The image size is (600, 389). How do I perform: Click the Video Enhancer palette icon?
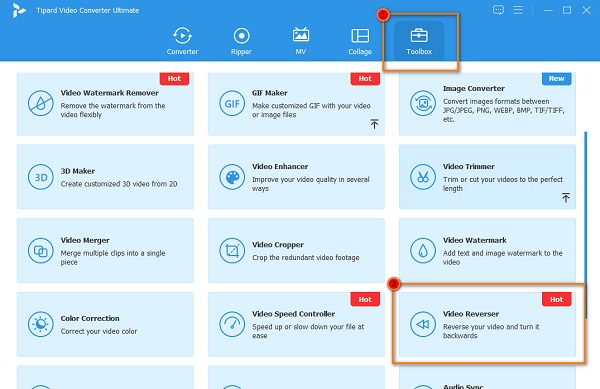pos(232,177)
